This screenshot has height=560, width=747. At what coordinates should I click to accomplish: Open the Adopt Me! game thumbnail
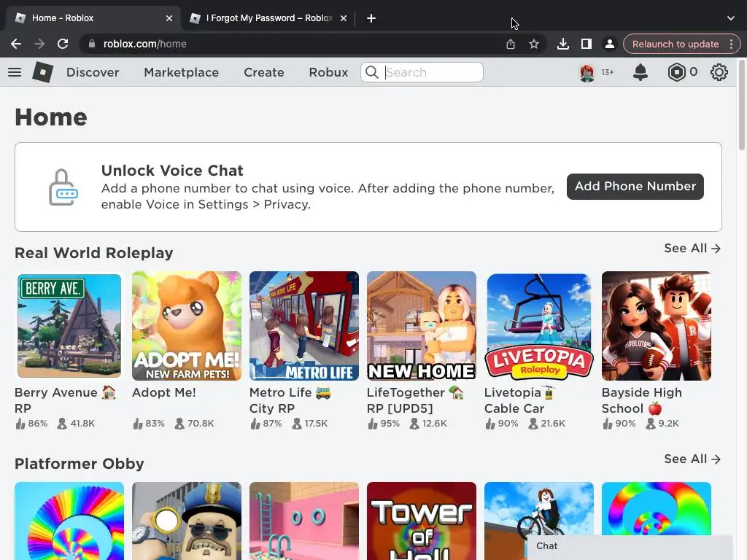pos(187,326)
